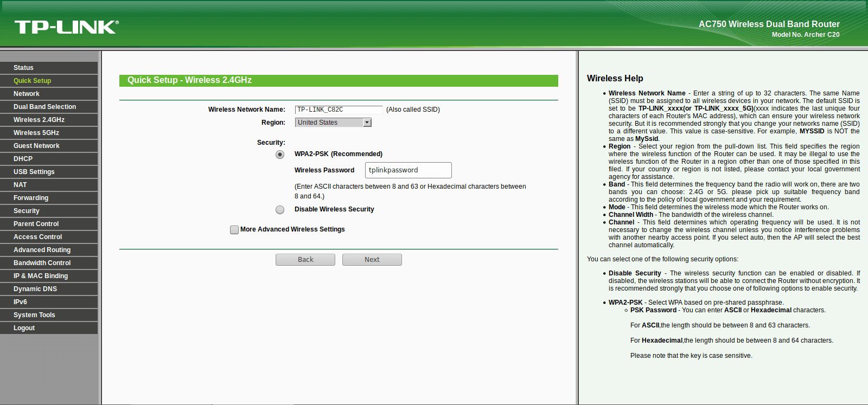Open Guest Network settings
The width and height of the screenshot is (868, 405).
(49, 146)
